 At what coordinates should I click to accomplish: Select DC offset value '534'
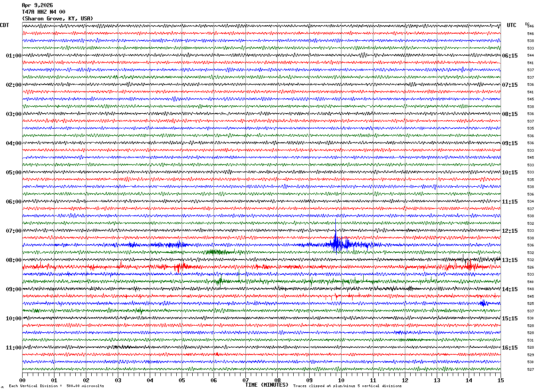530,202
